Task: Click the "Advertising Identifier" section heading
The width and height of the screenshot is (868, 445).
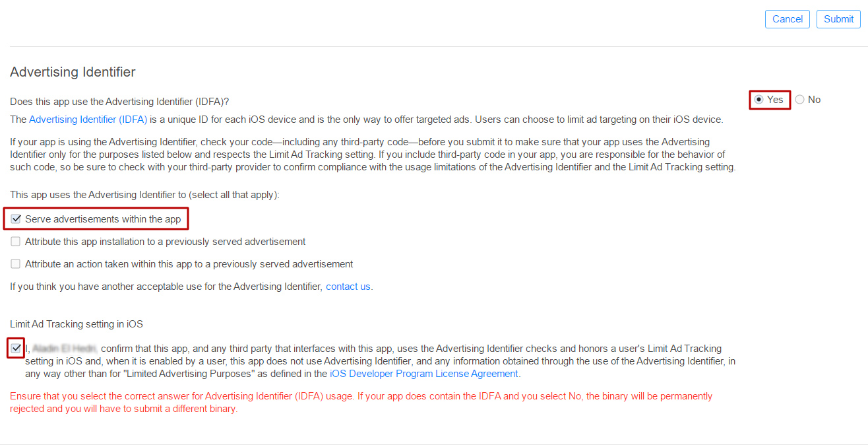Action: tap(73, 72)
